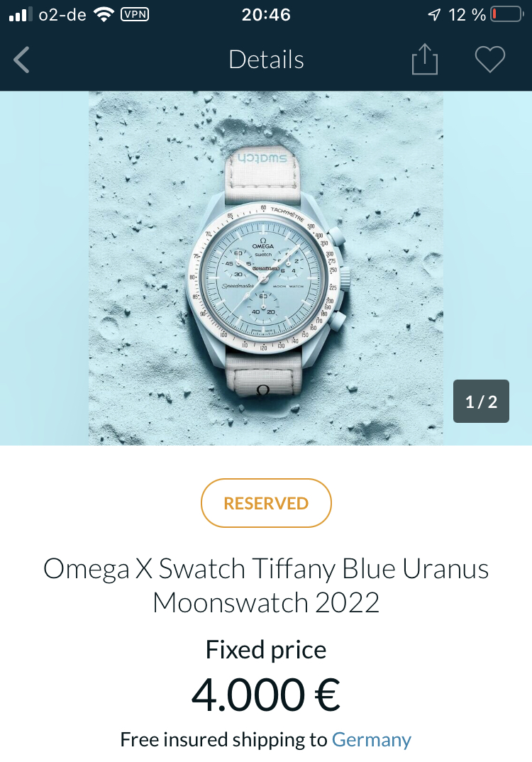Tap the Details header title
The image size is (532, 762).
point(266,60)
